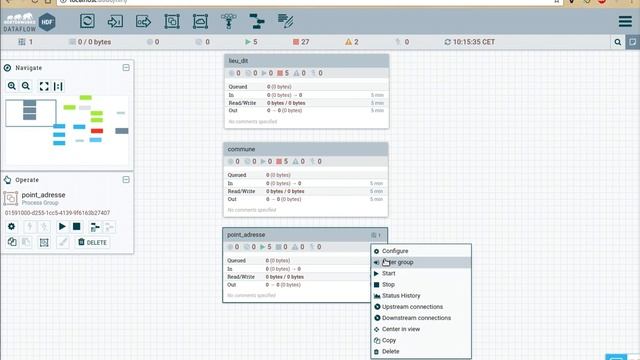Screen dimensions: 640x360
Task: Stop point_adresse from Operate panel
Action: point(76,227)
